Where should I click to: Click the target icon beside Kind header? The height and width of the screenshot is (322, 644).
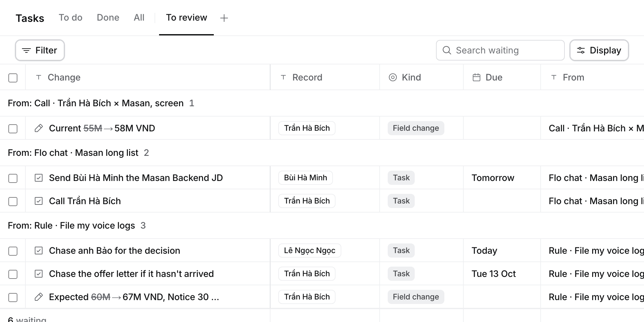393,77
